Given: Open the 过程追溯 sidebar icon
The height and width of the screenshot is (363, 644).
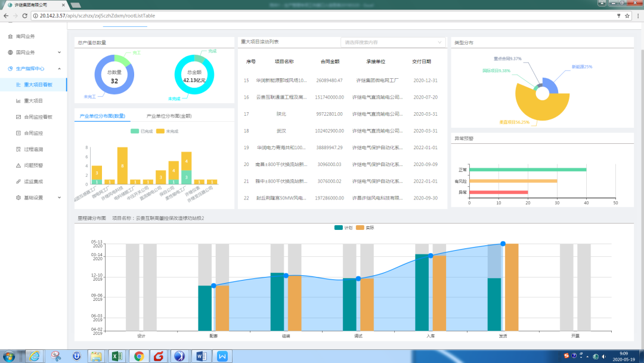Looking at the screenshot, I should coord(18,149).
